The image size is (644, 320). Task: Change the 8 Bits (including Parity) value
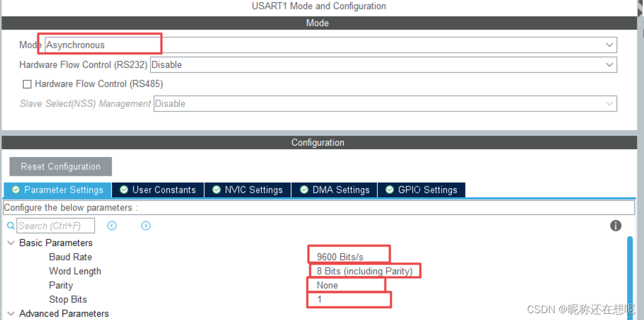[x=365, y=271]
